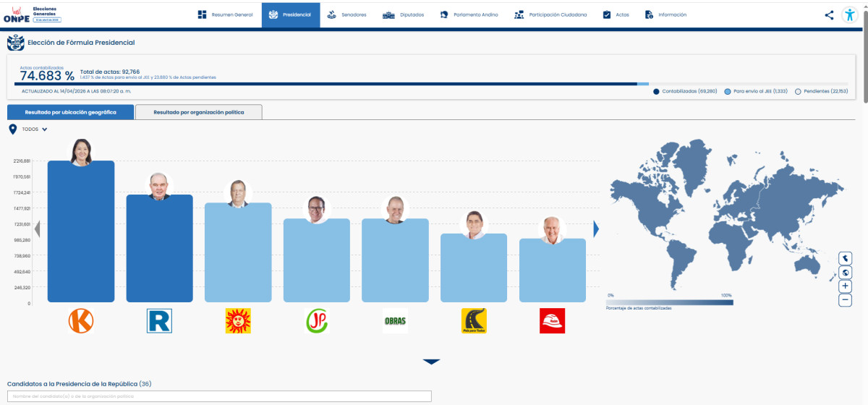This screenshot has width=868, height=405.
Task: Open the accessibility options icon
Action: tap(850, 14)
